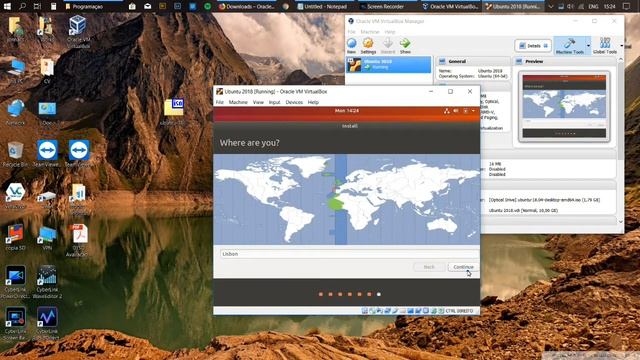This screenshot has height=360, width=640.
Task: Open Machine menu in VirtualBox Manager
Action: tap(370, 32)
